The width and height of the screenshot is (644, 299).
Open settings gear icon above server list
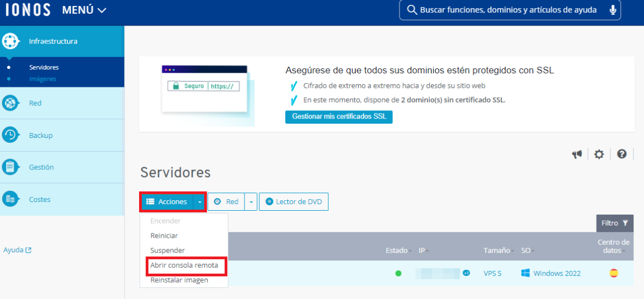click(x=599, y=154)
